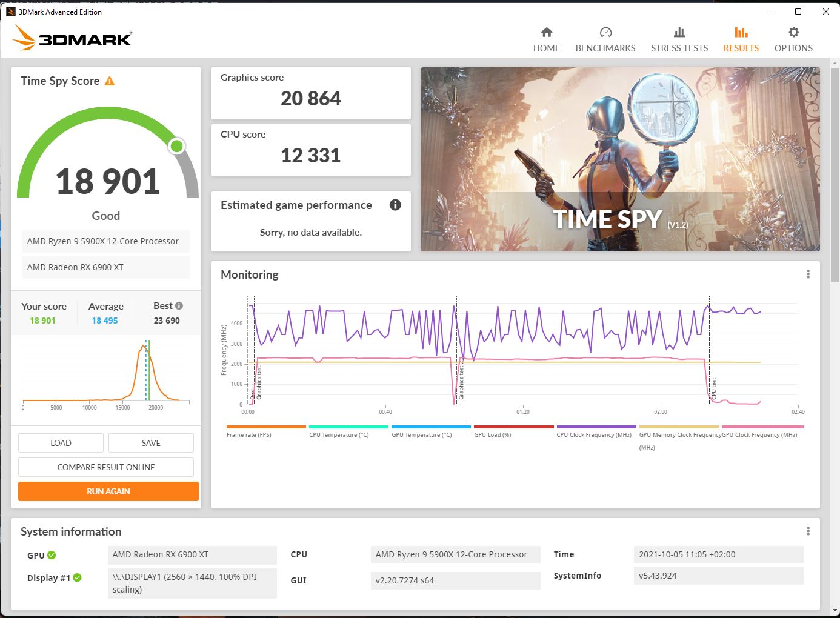Image resolution: width=840 pixels, height=618 pixels.
Task: Click the 3DMark logo in header
Action: click(x=72, y=38)
